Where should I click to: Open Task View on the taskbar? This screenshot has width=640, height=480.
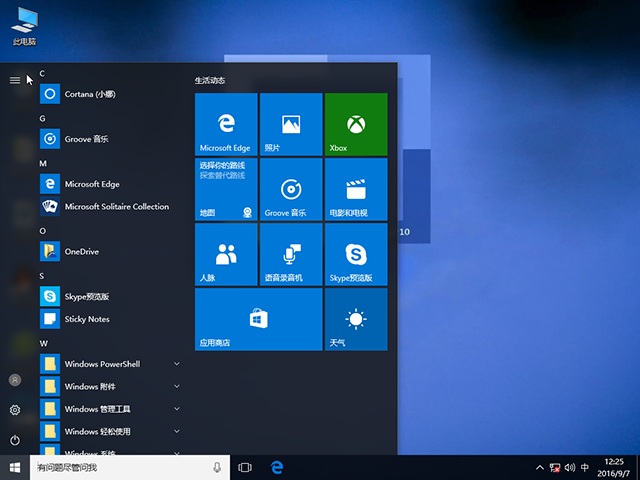pyautogui.click(x=245, y=467)
